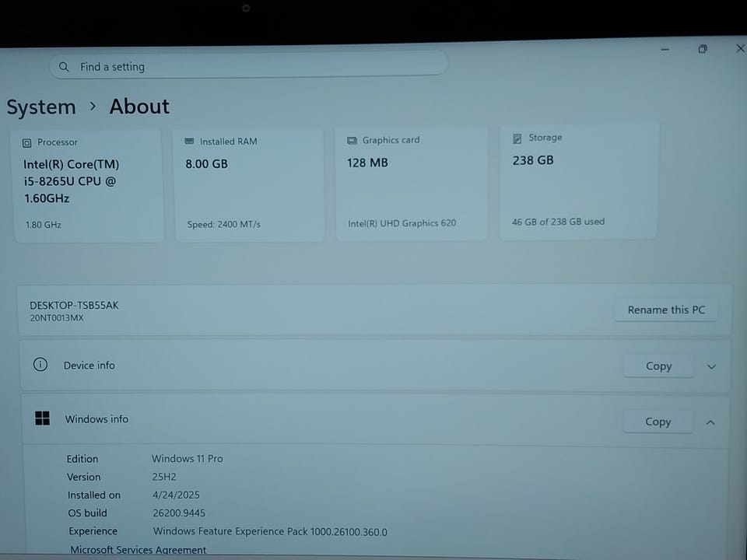Screen dimensions: 747x560
Task: Click the Graphics card icon
Action: point(352,141)
